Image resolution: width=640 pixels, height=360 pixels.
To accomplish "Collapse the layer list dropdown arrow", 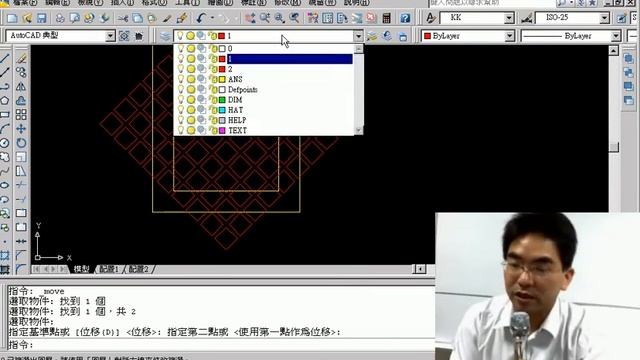I will pyautogui.click(x=358, y=36).
